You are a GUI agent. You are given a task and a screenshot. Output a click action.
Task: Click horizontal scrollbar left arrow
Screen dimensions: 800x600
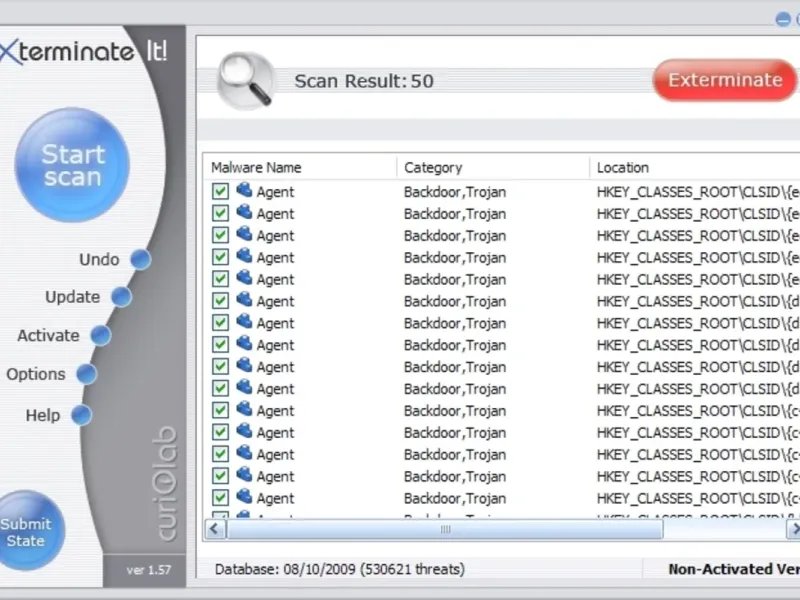tap(215, 529)
